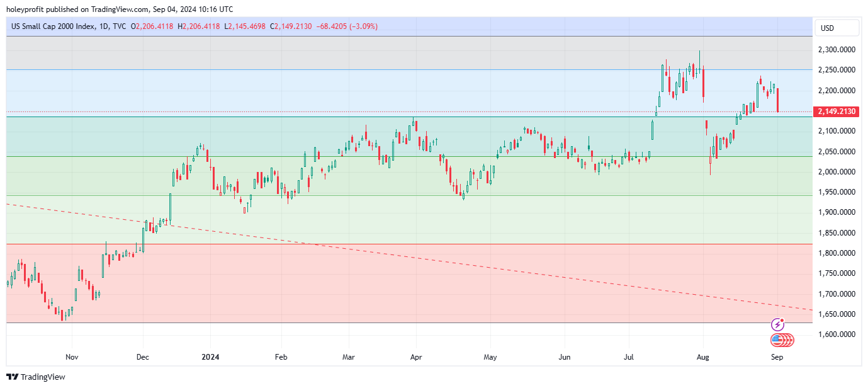The width and height of the screenshot is (868, 388).
Task: Click the change value −68.4205 (−3.09%)
Action: coord(346,26)
